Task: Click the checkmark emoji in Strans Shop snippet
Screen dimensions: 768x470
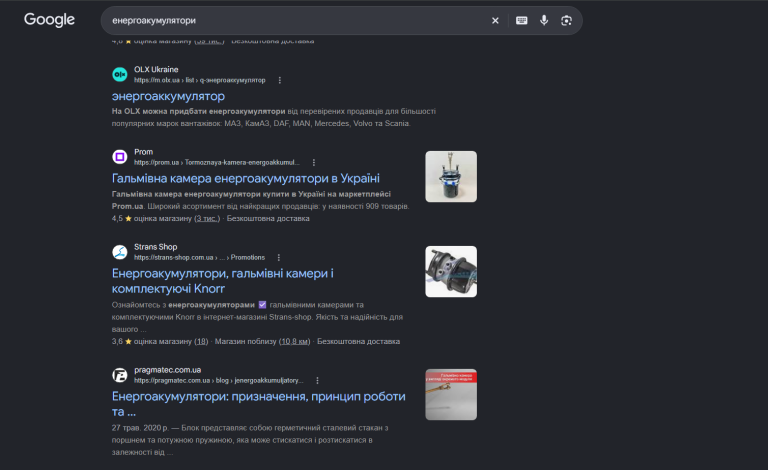Action: [x=263, y=305]
